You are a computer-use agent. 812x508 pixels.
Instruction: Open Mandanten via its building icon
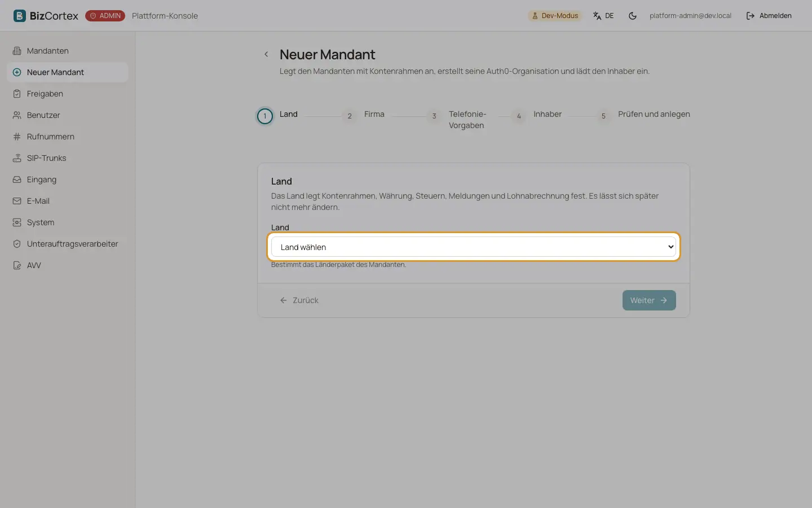click(17, 51)
